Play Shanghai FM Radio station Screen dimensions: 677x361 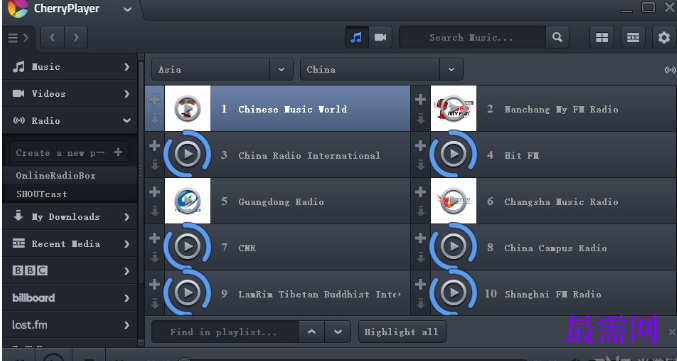coord(453,293)
